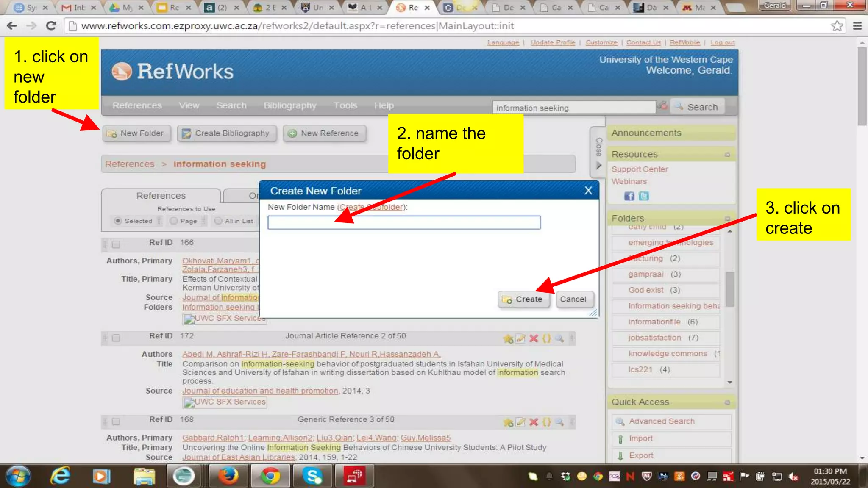Bookmark page with the address bar star
Image resolution: width=868 pixels, height=488 pixels.
pos(837,26)
